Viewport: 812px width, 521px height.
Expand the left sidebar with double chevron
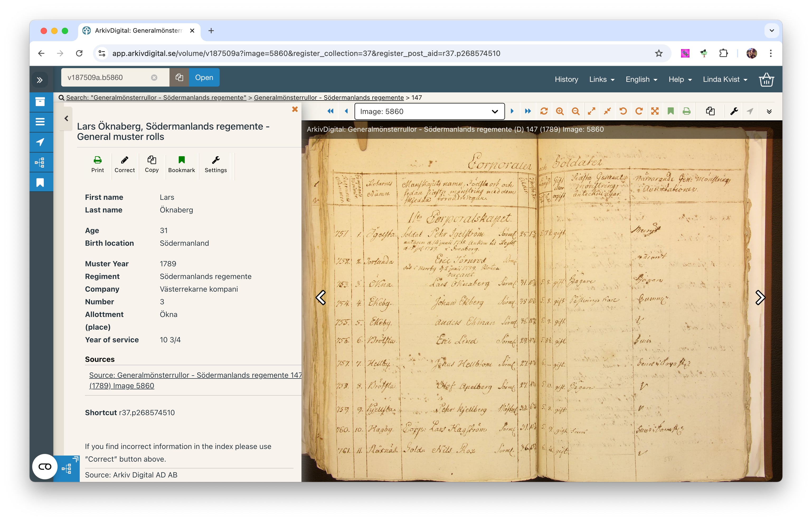(40, 80)
